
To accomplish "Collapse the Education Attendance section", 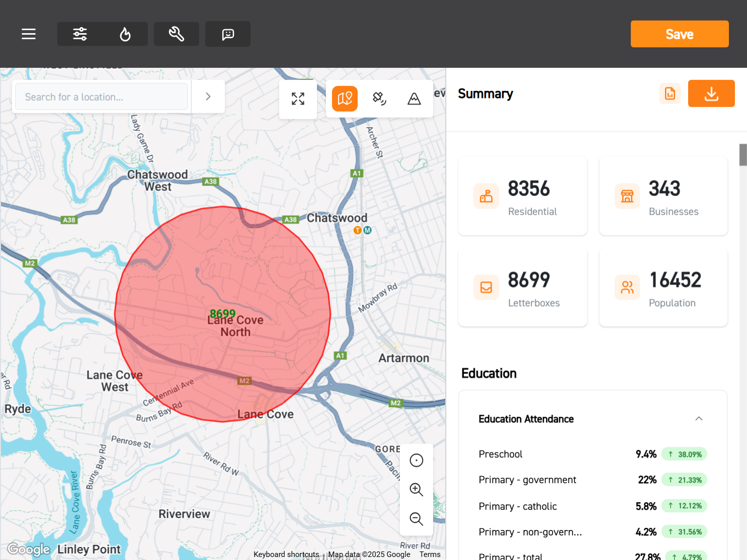I will coord(698,419).
